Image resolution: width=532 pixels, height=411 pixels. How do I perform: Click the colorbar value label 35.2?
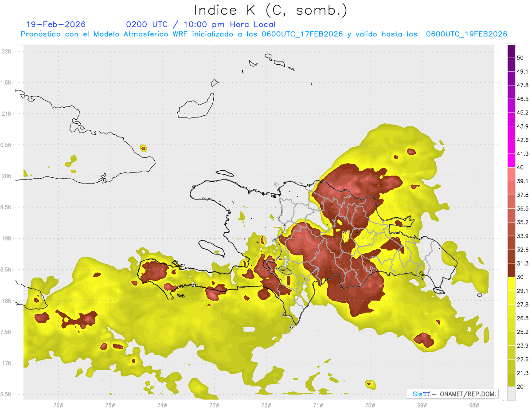click(523, 222)
